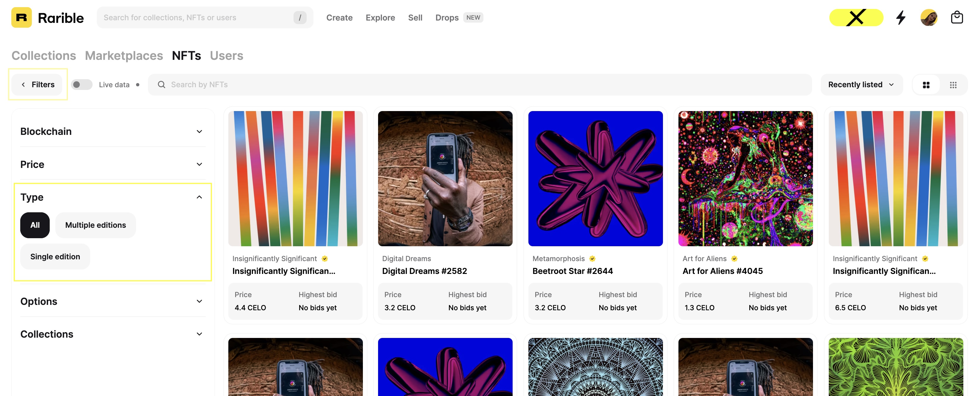Viewport: 980px width, 396px height.
Task: Switch to the Collections tab
Action: coord(44,56)
